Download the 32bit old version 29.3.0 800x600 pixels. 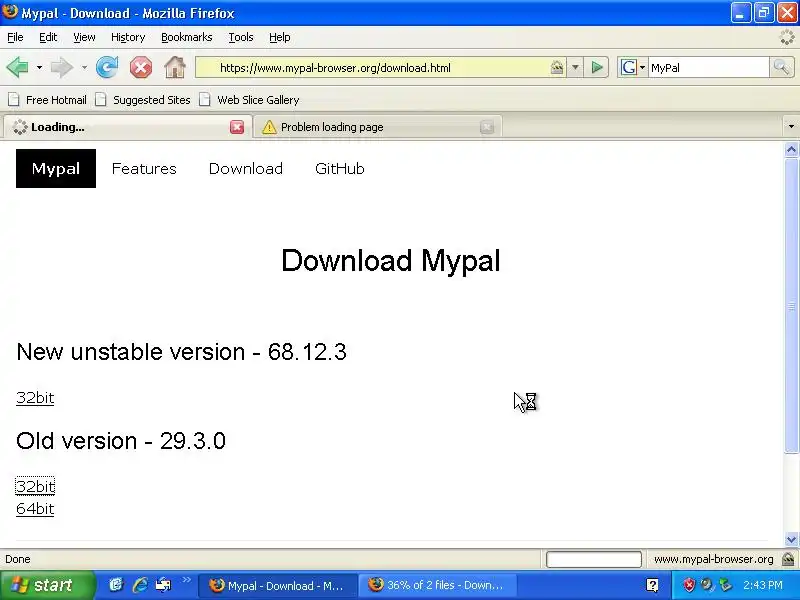35,486
